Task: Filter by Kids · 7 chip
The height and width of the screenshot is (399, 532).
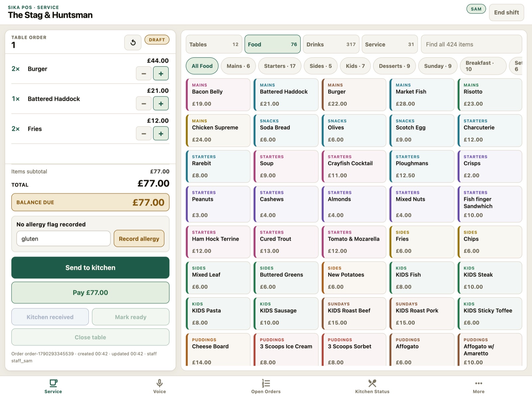Action: [355, 66]
